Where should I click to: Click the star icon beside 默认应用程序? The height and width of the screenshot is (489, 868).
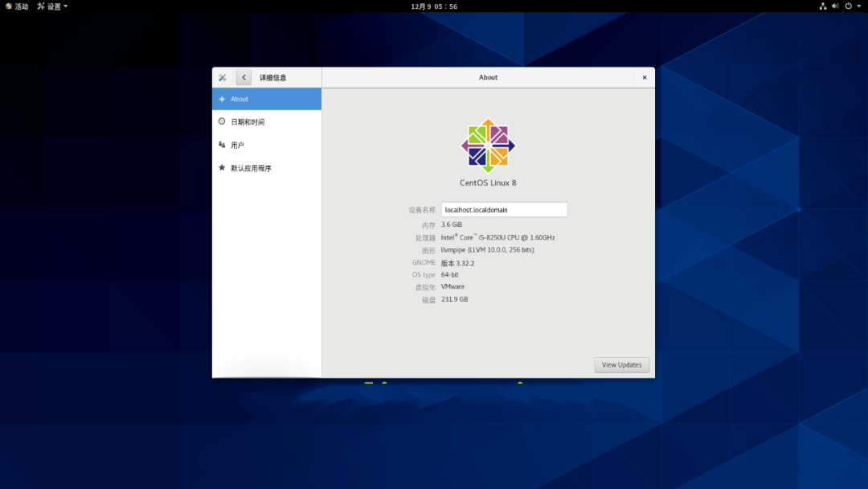(x=222, y=167)
